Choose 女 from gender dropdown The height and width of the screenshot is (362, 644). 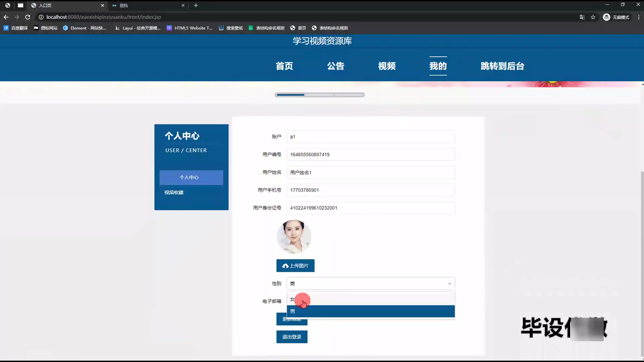(371, 299)
